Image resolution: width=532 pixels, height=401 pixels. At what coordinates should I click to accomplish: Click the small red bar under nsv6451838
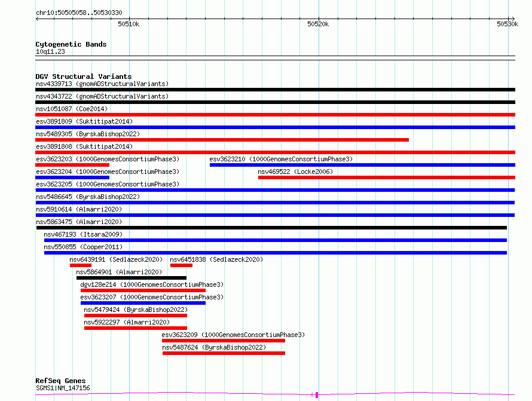(x=181, y=265)
